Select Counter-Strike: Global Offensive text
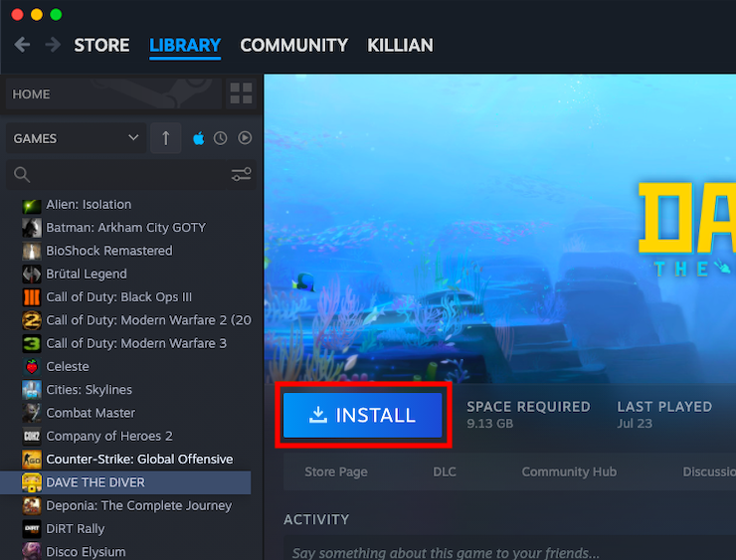 (139, 460)
